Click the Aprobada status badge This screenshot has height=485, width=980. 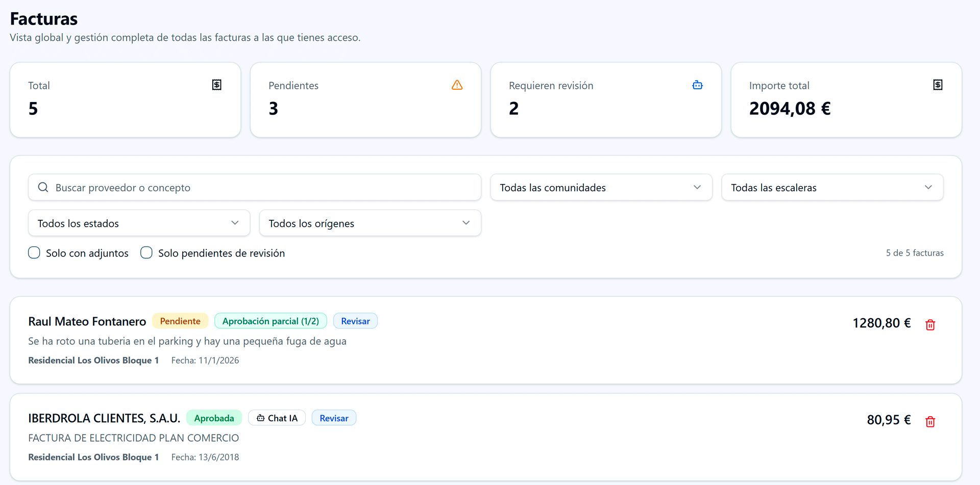click(x=214, y=418)
